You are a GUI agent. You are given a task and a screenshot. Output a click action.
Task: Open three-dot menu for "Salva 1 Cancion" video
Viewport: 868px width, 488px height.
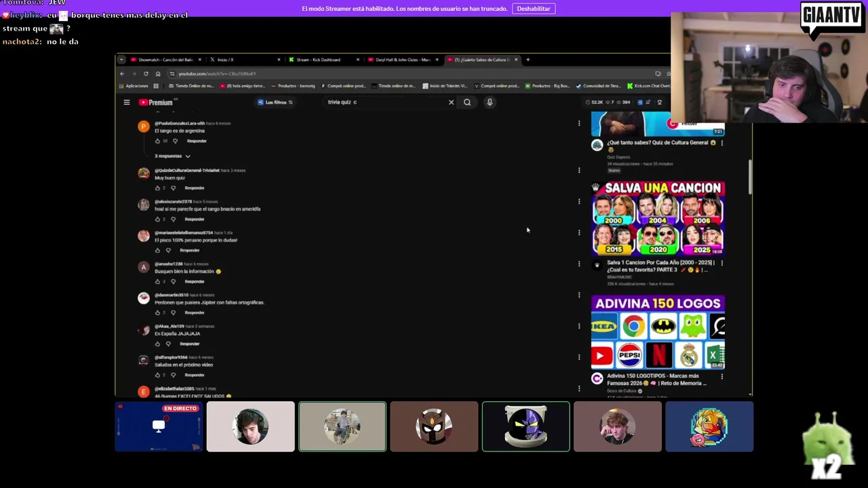coord(722,263)
